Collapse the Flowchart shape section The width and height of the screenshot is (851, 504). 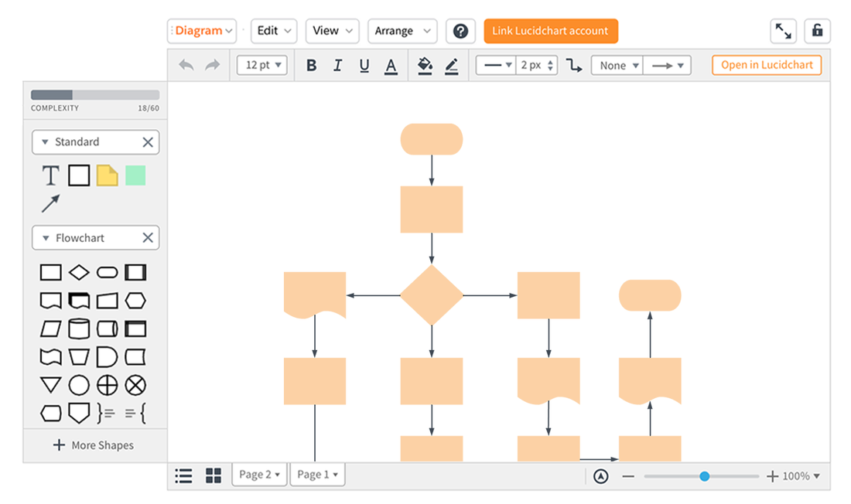[46, 237]
